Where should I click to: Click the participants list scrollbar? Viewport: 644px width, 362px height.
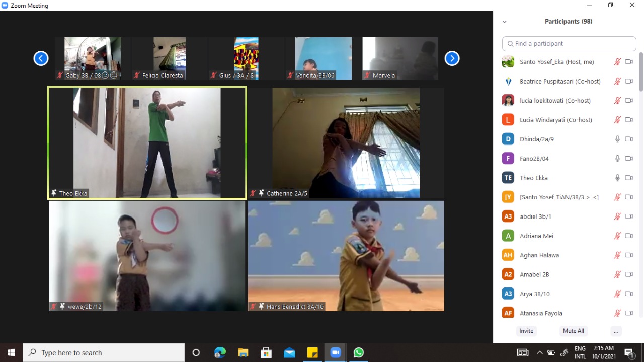tap(640, 72)
